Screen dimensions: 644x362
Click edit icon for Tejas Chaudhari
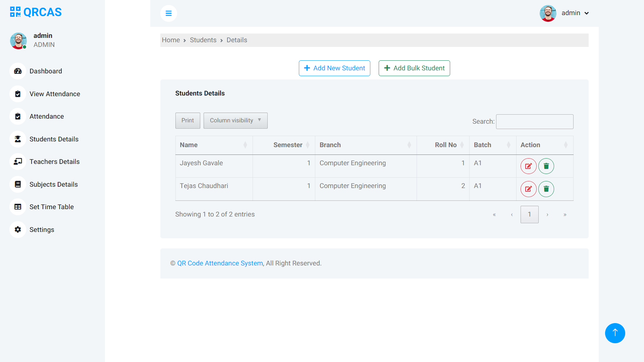point(528,189)
